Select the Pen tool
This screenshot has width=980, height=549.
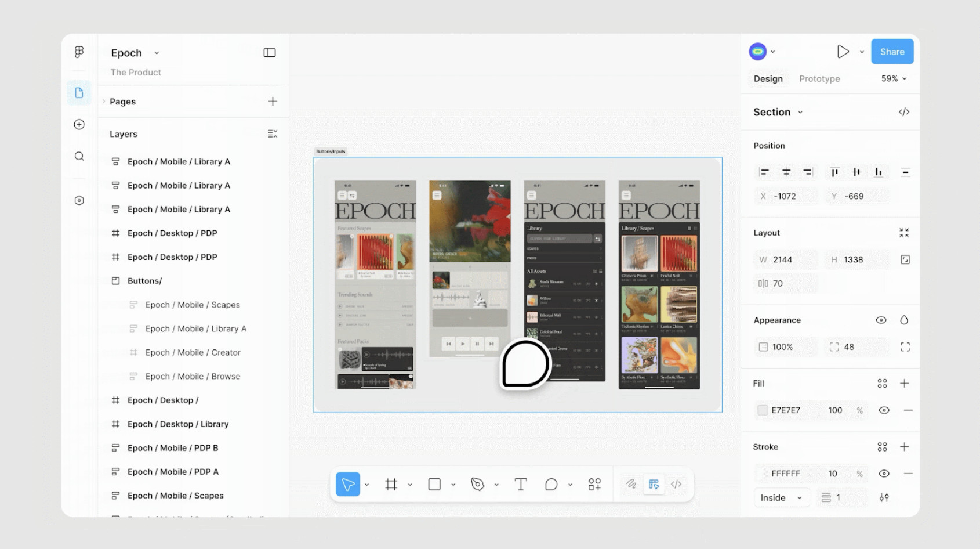click(479, 483)
